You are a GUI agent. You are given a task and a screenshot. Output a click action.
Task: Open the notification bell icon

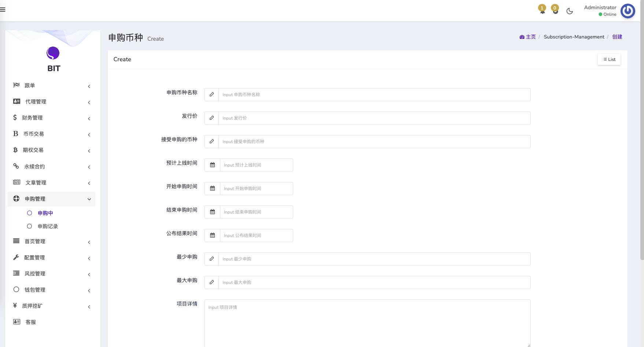pos(542,11)
